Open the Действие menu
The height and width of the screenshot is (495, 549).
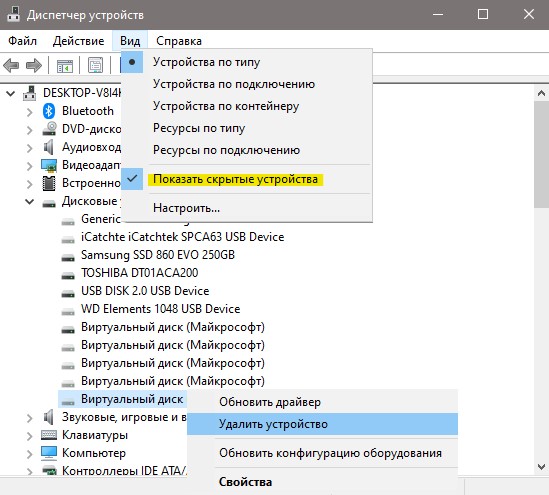(x=78, y=41)
